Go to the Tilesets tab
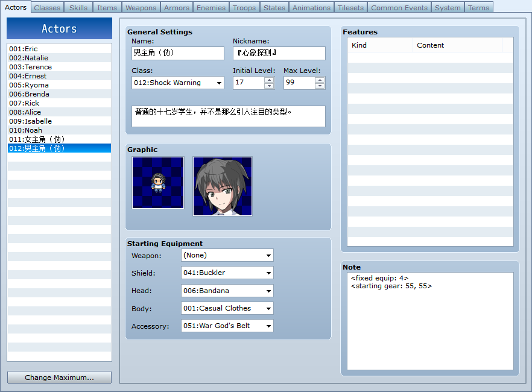 [350, 7]
